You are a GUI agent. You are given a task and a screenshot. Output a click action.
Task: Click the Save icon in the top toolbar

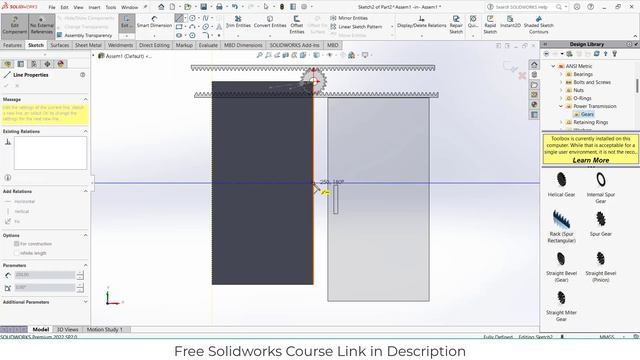pos(203,7)
